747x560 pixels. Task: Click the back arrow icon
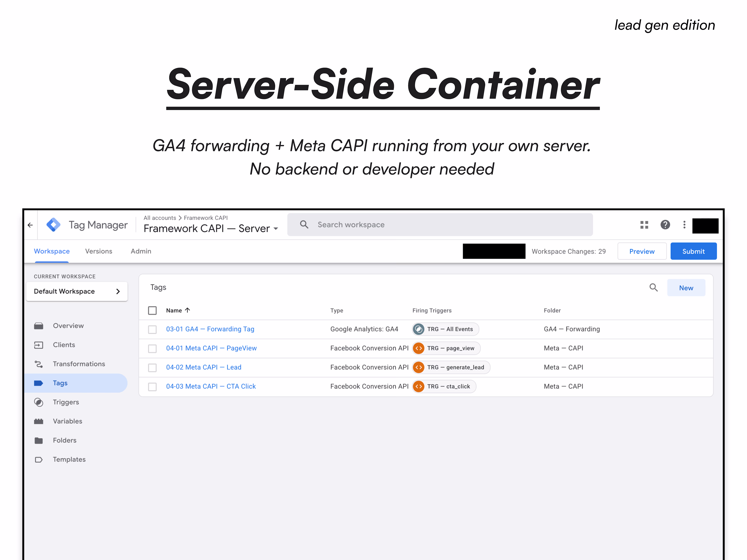pyautogui.click(x=30, y=225)
